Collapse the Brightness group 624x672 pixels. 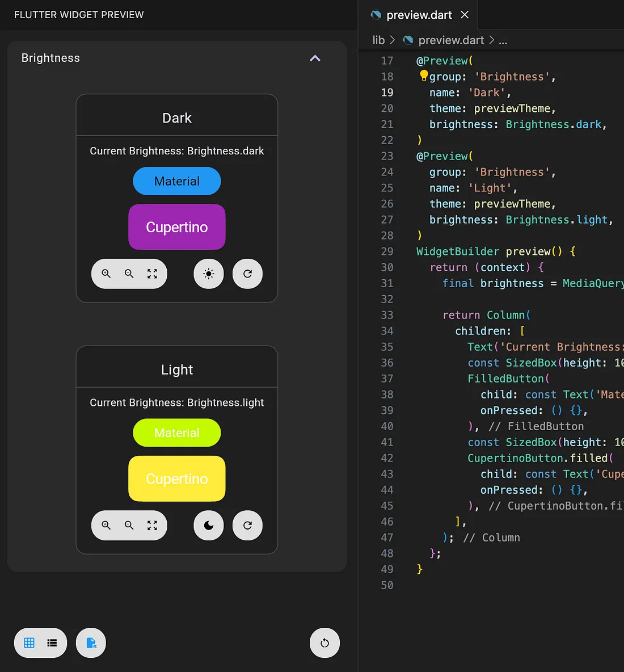315,58
